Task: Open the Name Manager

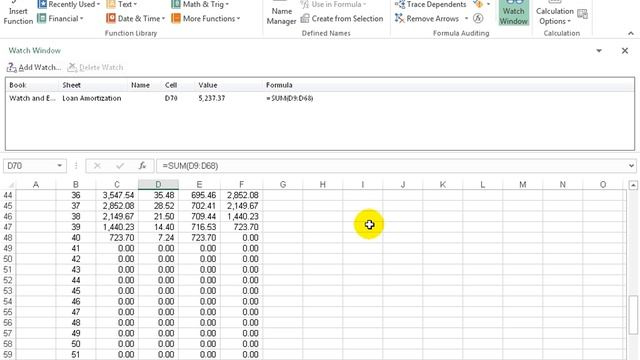Action: pyautogui.click(x=281, y=13)
